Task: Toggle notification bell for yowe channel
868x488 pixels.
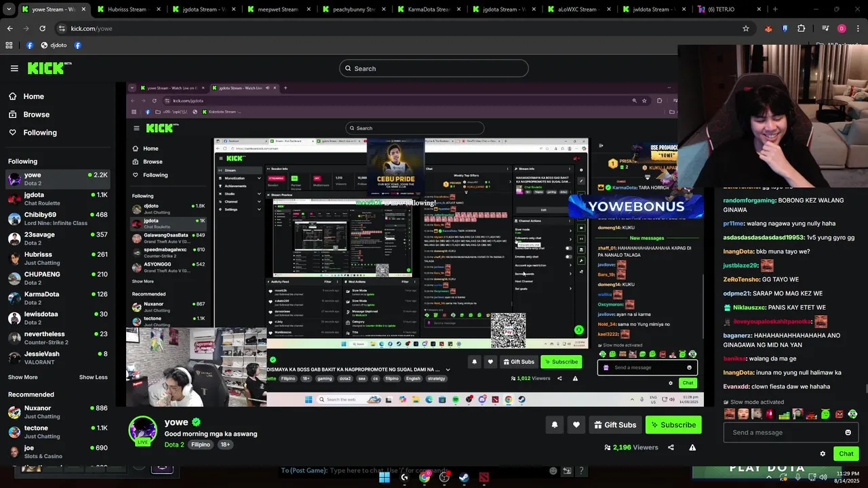Action: tap(554, 425)
